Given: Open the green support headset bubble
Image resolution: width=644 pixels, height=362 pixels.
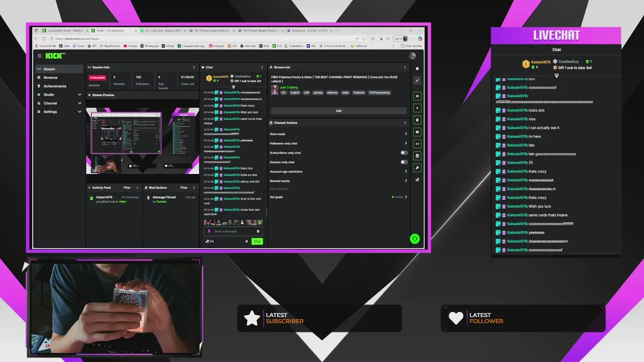Looking at the screenshot, I should pyautogui.click(x=415, y=239).
